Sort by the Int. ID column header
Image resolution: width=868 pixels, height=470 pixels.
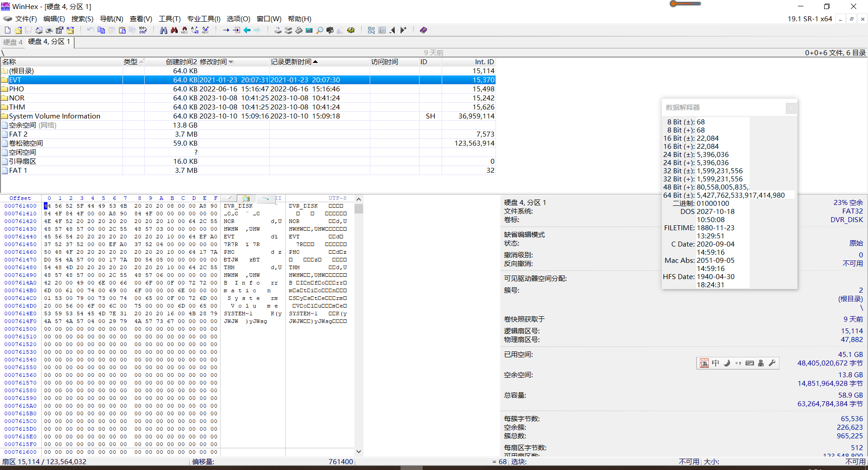point(468,62)
